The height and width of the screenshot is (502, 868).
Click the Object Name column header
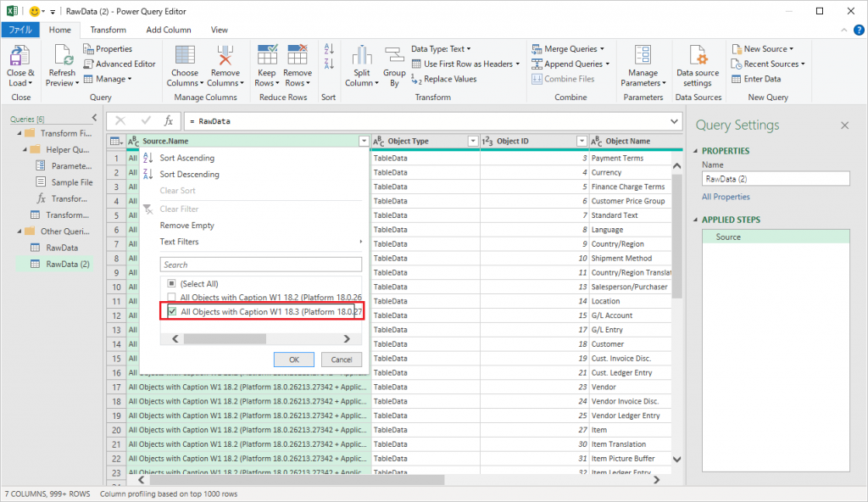coord(628,142)
